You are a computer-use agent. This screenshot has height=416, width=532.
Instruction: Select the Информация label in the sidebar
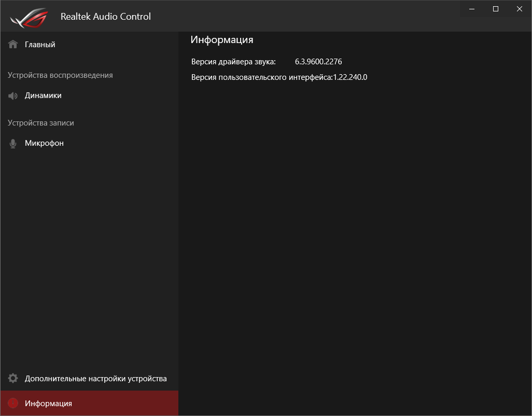[x=48, y=404]
